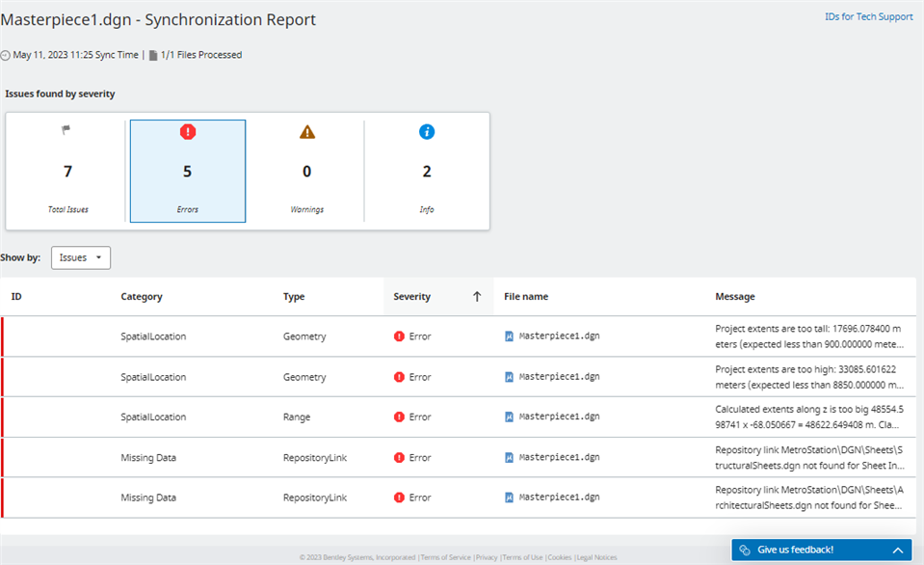Sort the table by the Category column header
Image resolution: width=924 pixels, height=565 pixels.
coord(142,296)
